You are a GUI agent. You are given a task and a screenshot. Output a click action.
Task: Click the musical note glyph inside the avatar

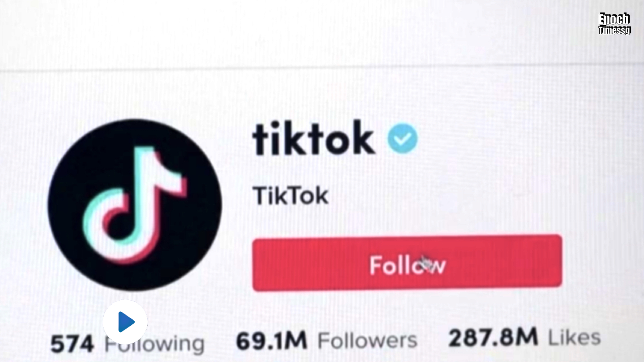[x=134, y=205]
